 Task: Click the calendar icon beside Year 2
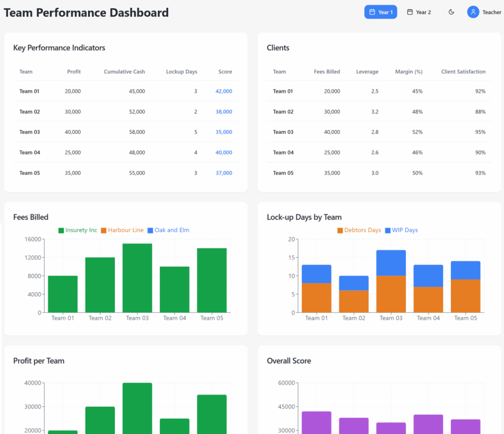[x=410, y=12]
